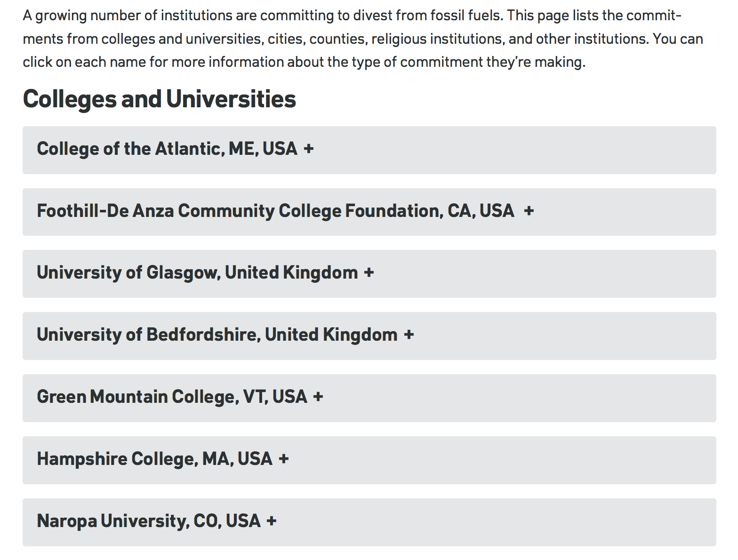Click the intro paragraph about divesting from fossil fuels
Image resolution: width=738 pixels, height=560 pixels.
coord(362,39)
